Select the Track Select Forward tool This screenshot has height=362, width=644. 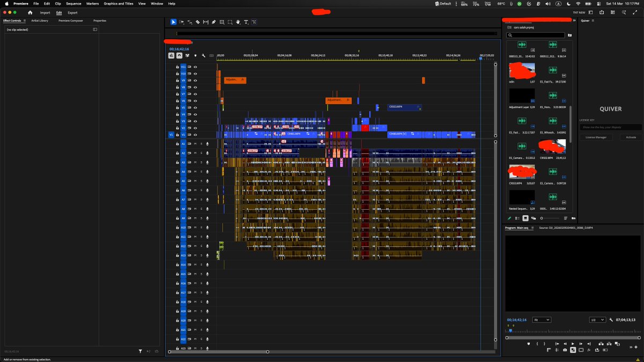pos(181,22)
